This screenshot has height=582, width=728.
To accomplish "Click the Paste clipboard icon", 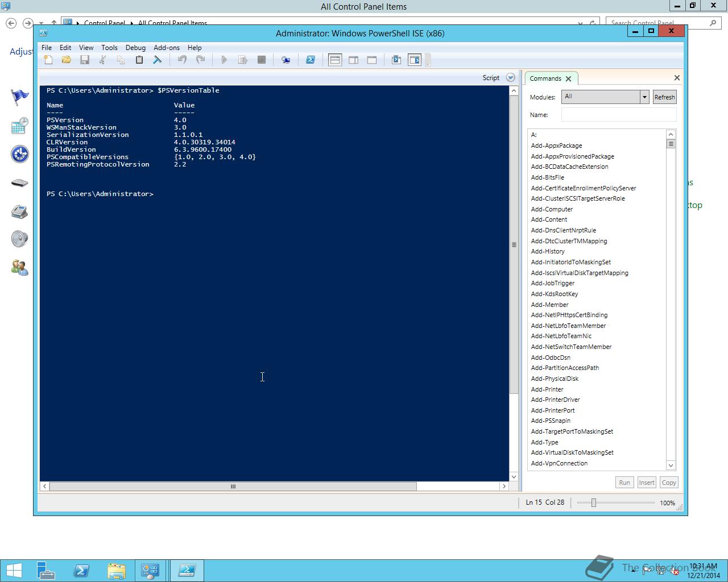I will tap(139, 60).
